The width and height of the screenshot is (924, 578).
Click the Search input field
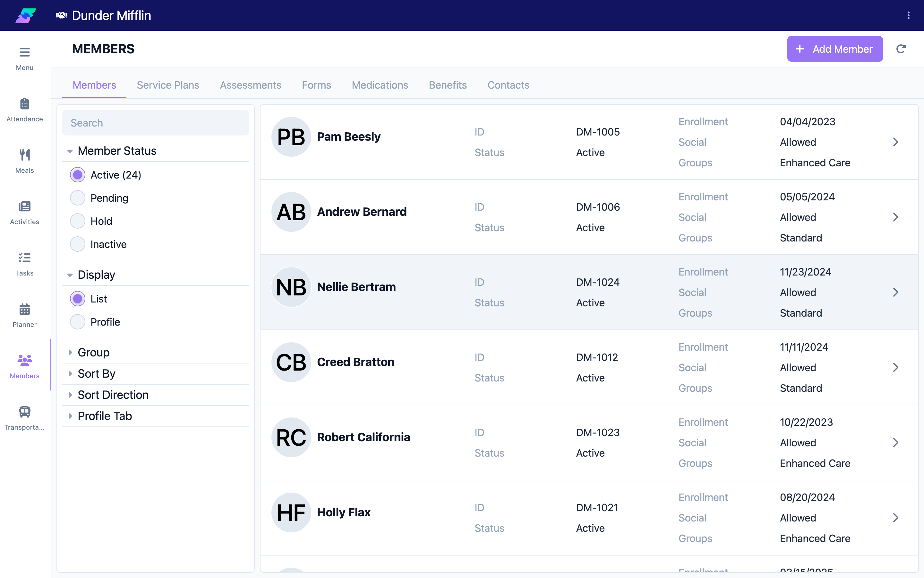[x=155, y=123]
